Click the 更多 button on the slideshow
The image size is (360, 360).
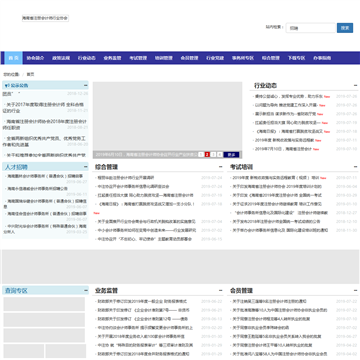(231, 155)
